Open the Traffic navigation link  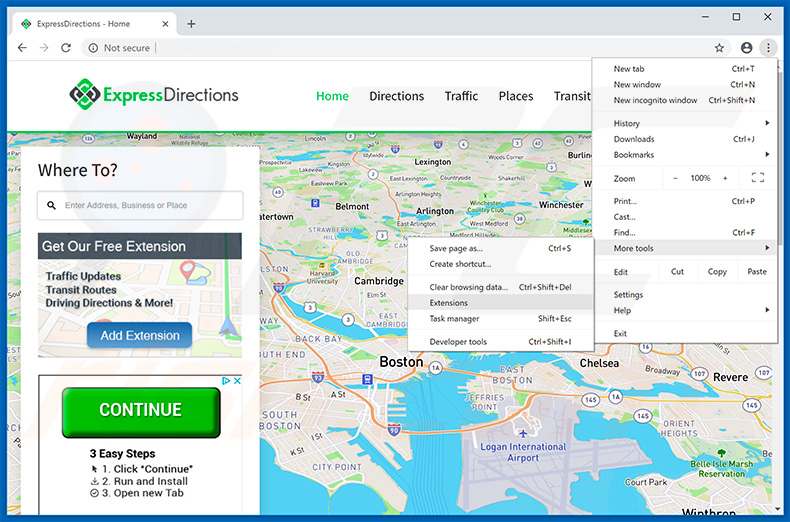pyautogui.click(x=461, y=96)
